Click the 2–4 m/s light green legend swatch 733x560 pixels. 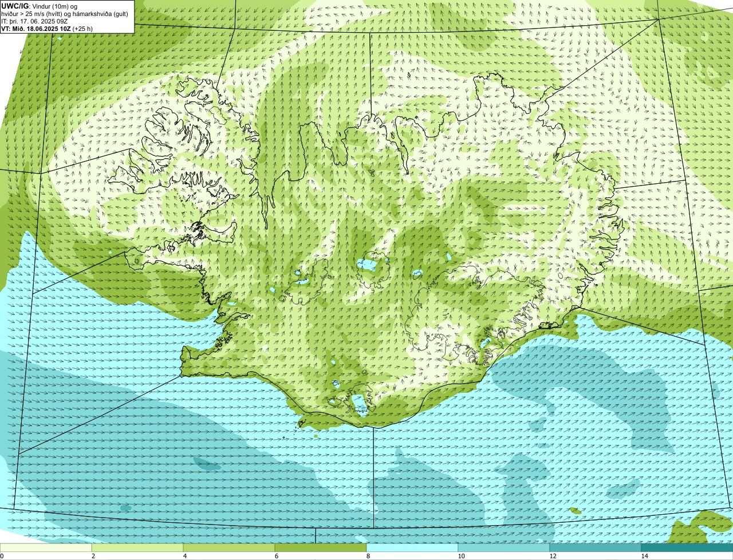[x=137, y=547]
